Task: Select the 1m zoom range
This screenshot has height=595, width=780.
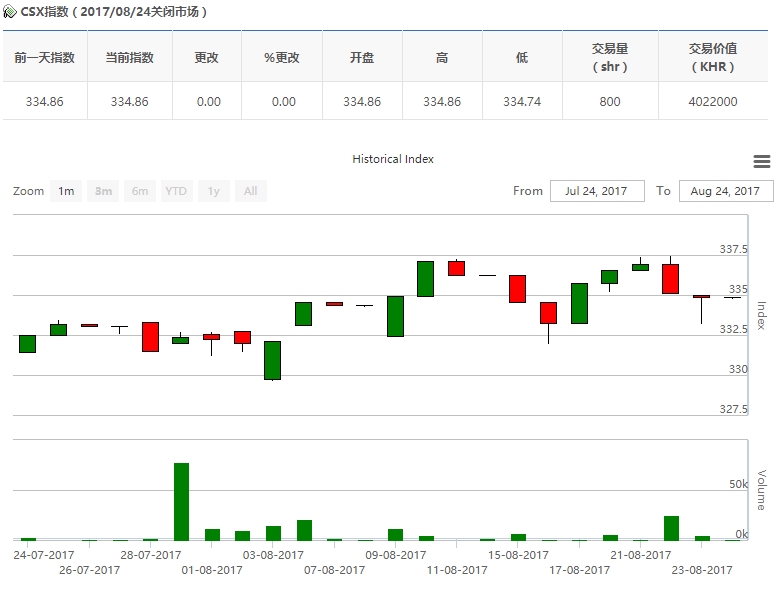Action: coord(66,191)
